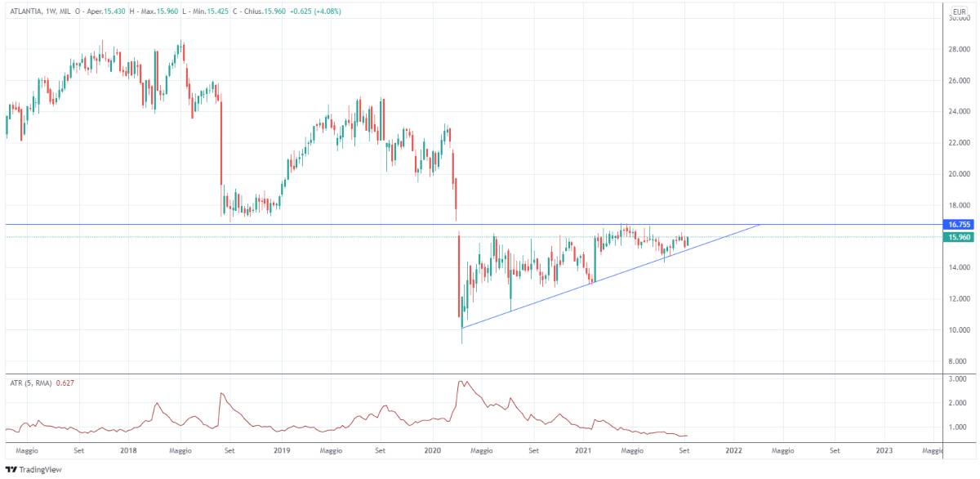The height and width of the screenshot is (479, 980).
Task: Click the ATLANTIA, 1W, MIL symbol title
Action: (38, 11)
